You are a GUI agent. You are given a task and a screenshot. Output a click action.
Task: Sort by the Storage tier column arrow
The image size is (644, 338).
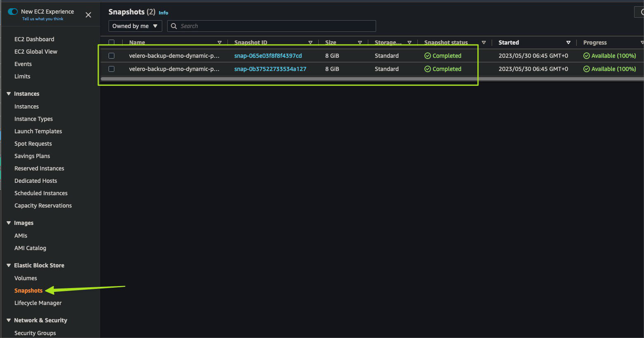point(410,43)
